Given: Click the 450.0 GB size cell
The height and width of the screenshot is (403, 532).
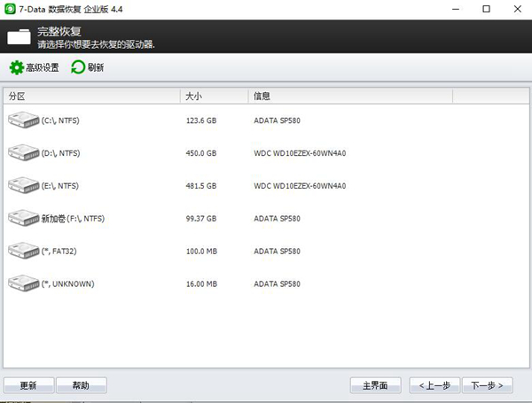Looking at the screenshot, I should 201,153.
